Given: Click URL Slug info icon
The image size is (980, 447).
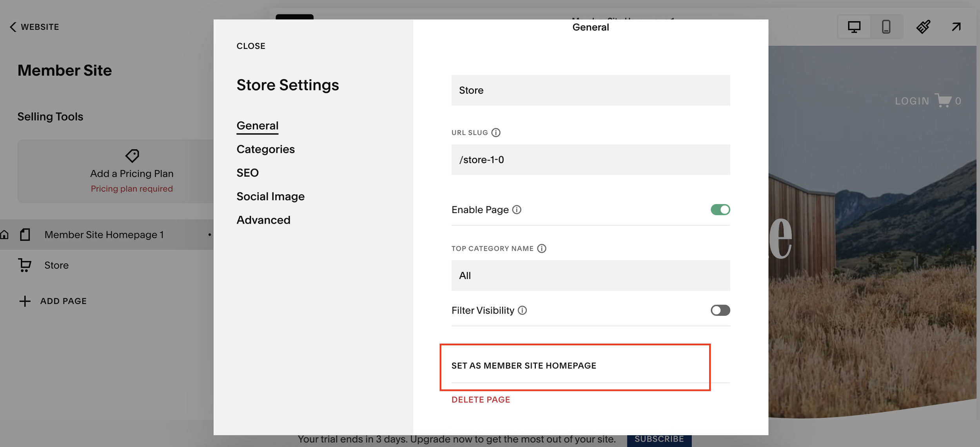Looking at the screenshot, I should click(x=496, y=132).
